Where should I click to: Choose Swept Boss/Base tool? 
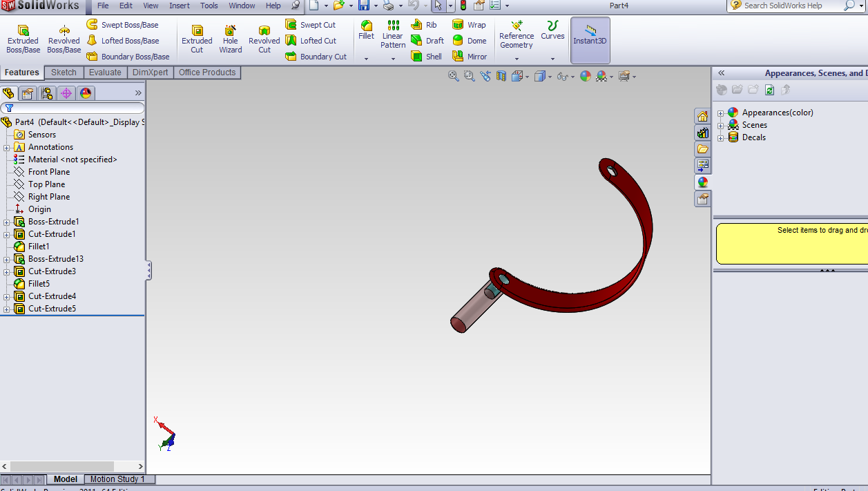coord(122,25)
